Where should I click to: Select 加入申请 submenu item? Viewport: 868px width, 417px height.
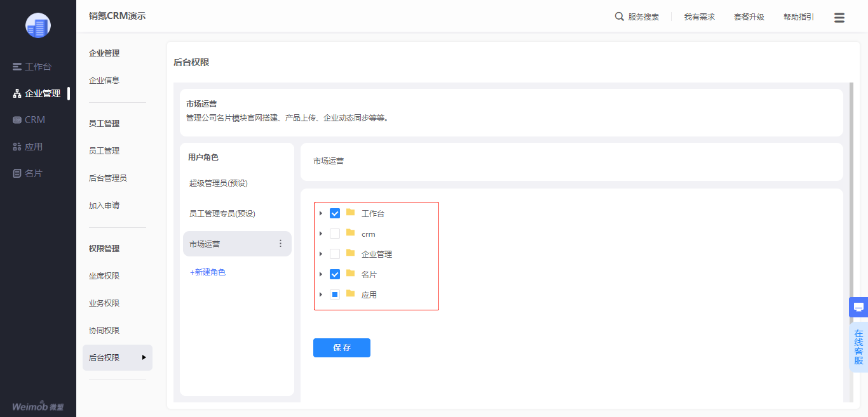104,206
